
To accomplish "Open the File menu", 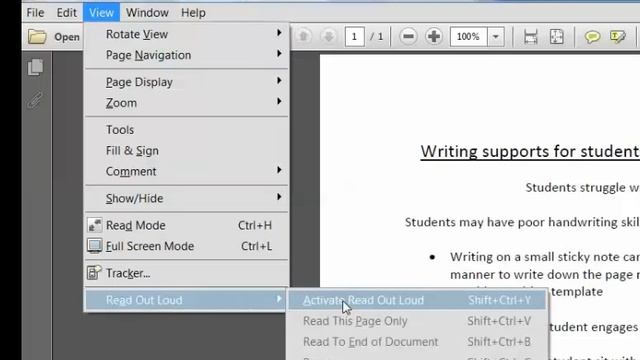I will [36, 13].
